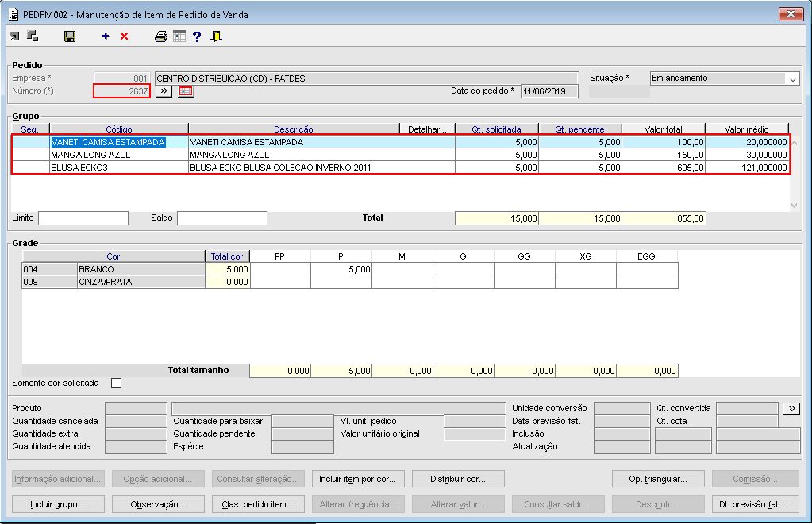Sort by Código column header
Screen dimensions: 812x524
[119, 129]
